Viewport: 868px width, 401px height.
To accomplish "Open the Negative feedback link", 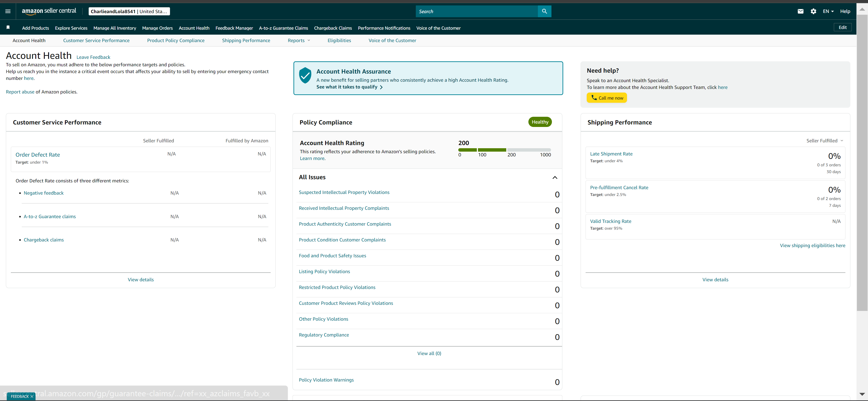I will click(43, 193).
